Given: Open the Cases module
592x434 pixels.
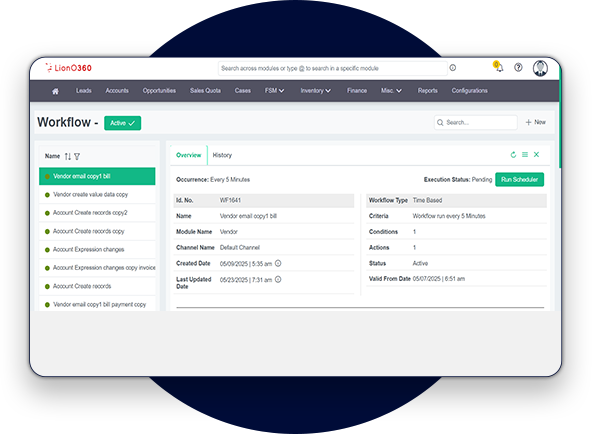Looking at the screenshot, I should point(243,91).
